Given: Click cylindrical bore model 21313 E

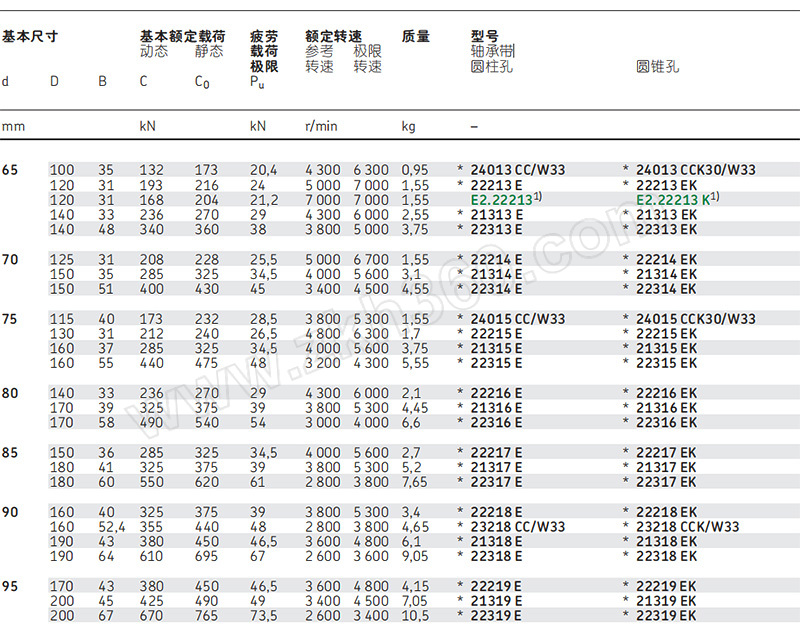Looking at the screenshot, I should click(496, 215).
